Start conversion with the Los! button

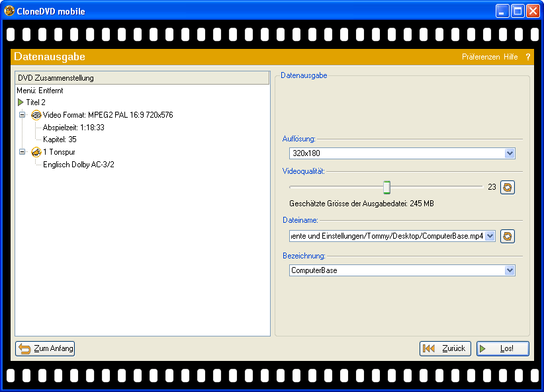503,348
